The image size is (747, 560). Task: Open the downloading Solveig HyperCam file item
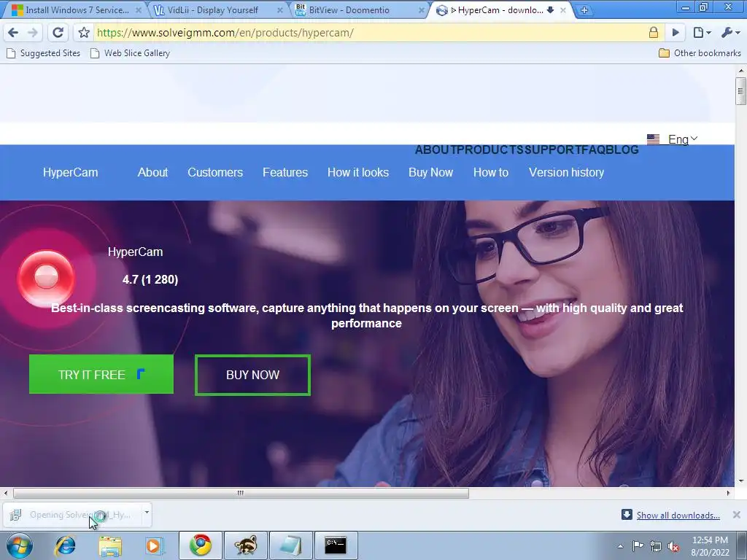(x=72, y=515)
